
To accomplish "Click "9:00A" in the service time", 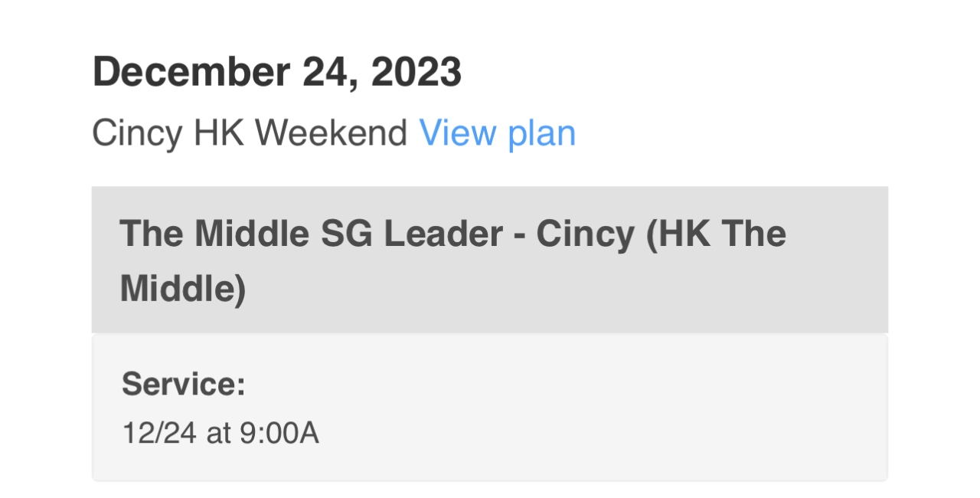I will coord(279,434).
